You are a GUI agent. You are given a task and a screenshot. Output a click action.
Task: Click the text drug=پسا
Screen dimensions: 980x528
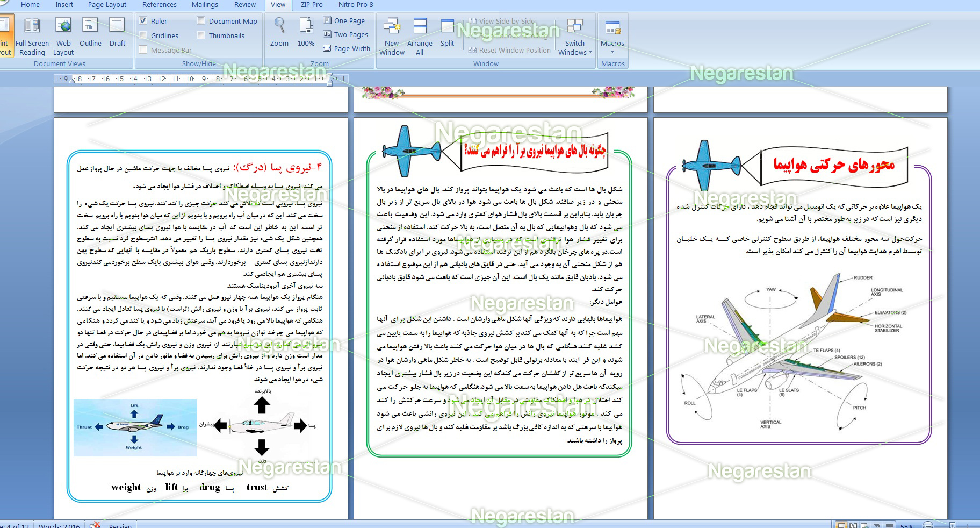coord(217,487)
